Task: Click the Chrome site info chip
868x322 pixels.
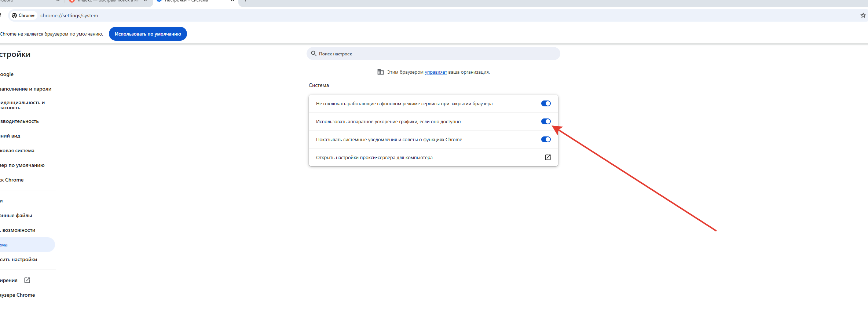Action: pyautogui.click(x=23, y=15)
